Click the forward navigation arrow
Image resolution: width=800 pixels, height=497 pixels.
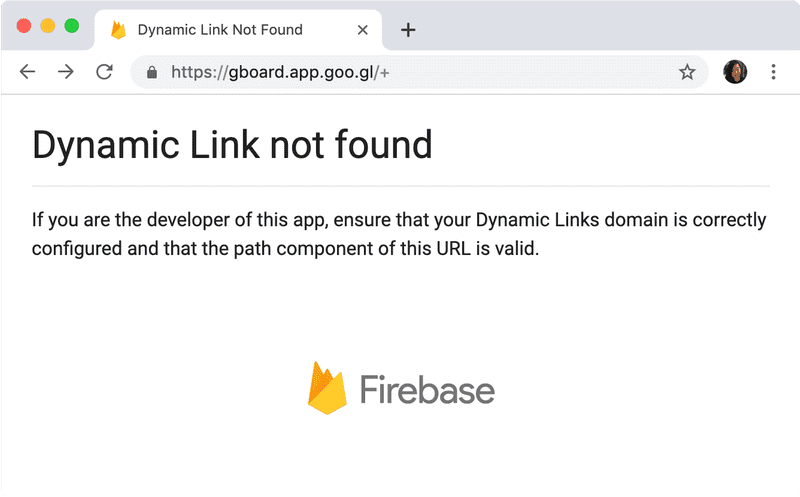[66, 72]
